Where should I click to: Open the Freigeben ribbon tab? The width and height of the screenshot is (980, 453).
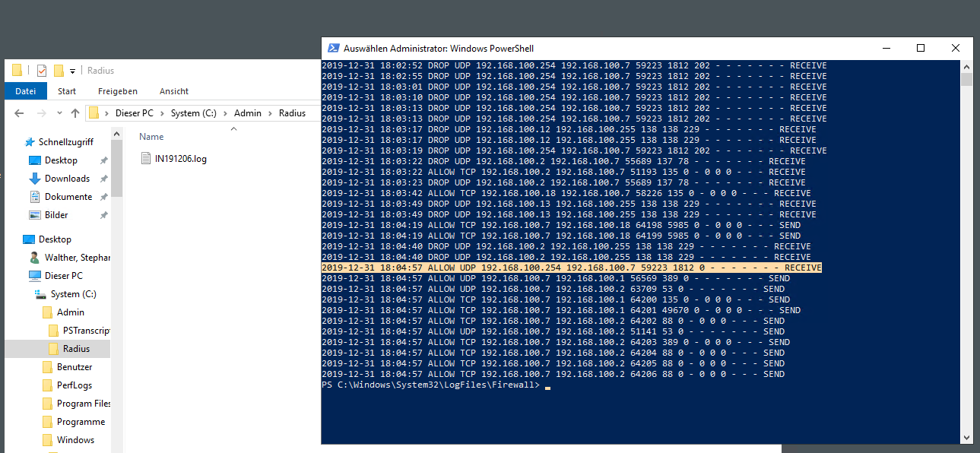[x=118, y=91]
